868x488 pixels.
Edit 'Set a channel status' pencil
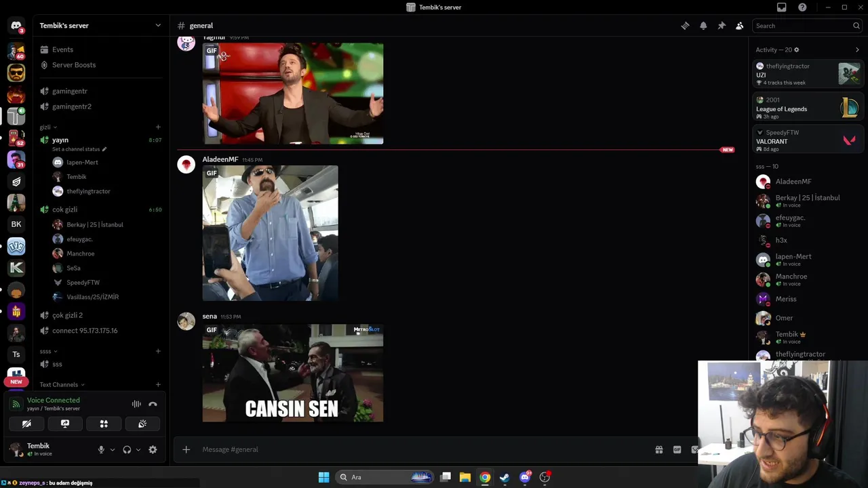tap(104, 149)
